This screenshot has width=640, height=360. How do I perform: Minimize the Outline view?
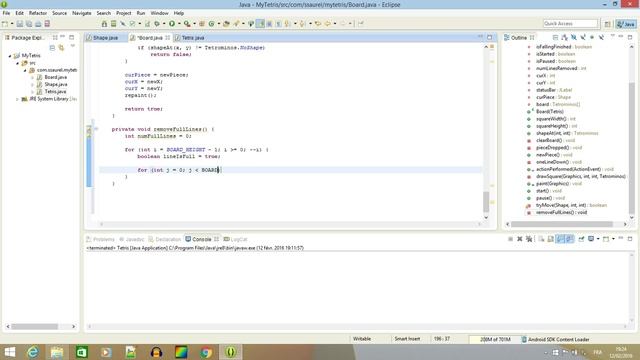621,36
